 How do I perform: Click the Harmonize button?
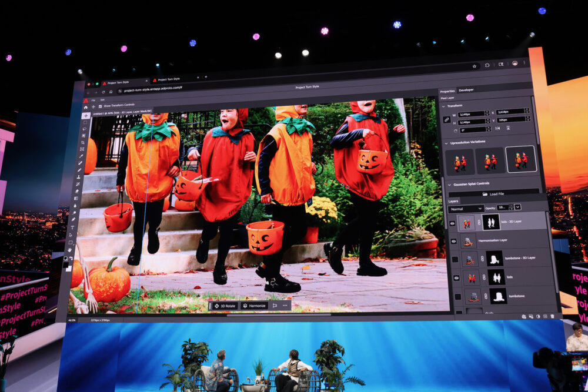tap(254, 306)
